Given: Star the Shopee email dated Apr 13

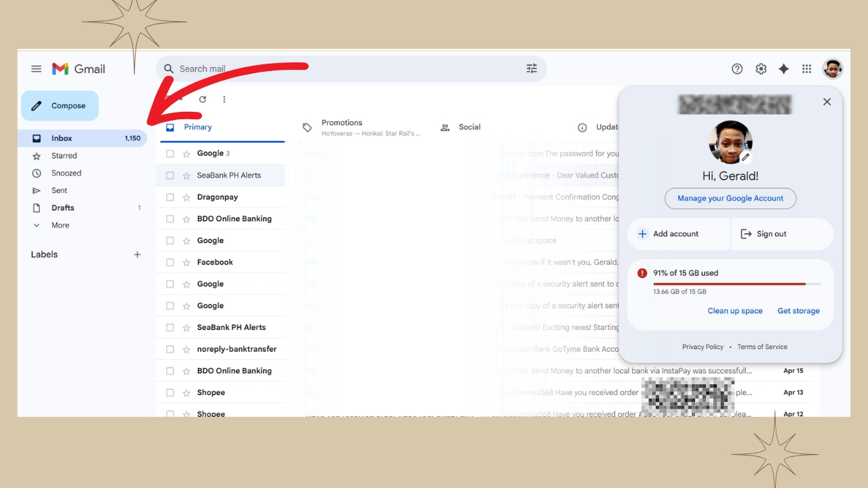Looking at the screenshot, I should 186,392.
